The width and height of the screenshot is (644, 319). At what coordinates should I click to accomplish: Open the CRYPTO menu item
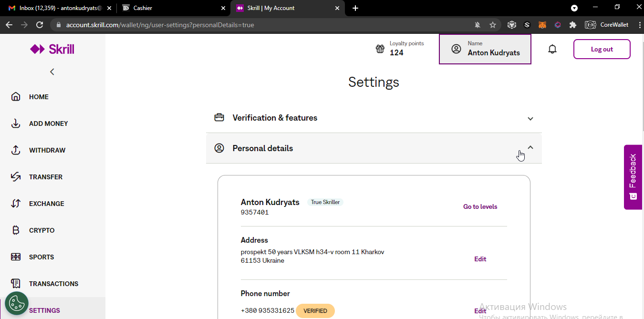tap(42, 230)
